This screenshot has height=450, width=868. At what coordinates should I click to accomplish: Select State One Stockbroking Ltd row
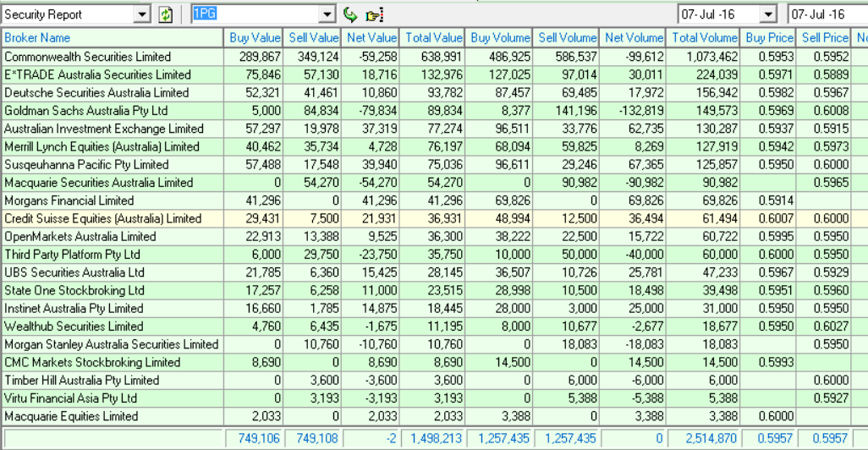(x=434, y=291)
